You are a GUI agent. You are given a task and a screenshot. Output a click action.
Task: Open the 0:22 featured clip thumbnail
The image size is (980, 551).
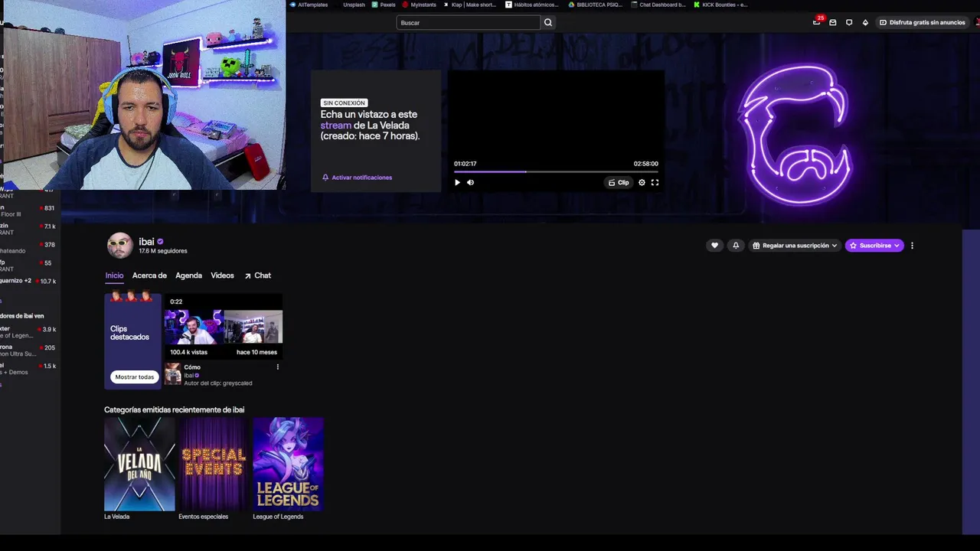224,327
